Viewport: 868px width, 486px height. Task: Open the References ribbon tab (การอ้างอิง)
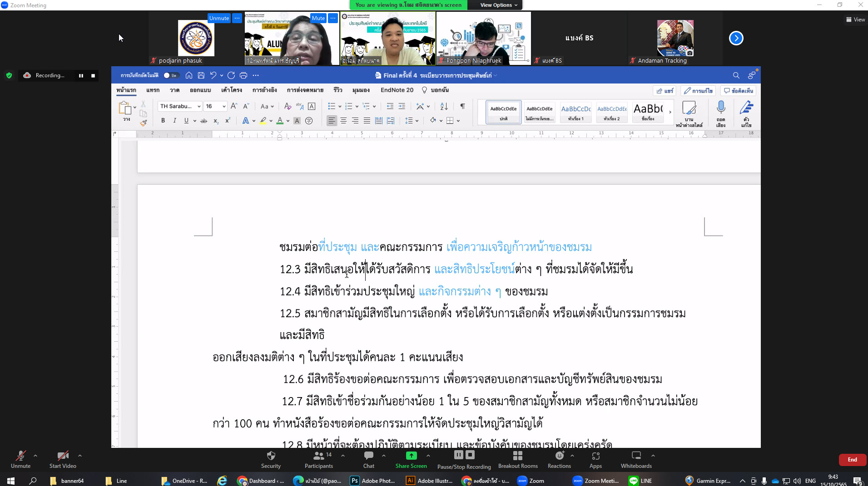click(264, 90)
